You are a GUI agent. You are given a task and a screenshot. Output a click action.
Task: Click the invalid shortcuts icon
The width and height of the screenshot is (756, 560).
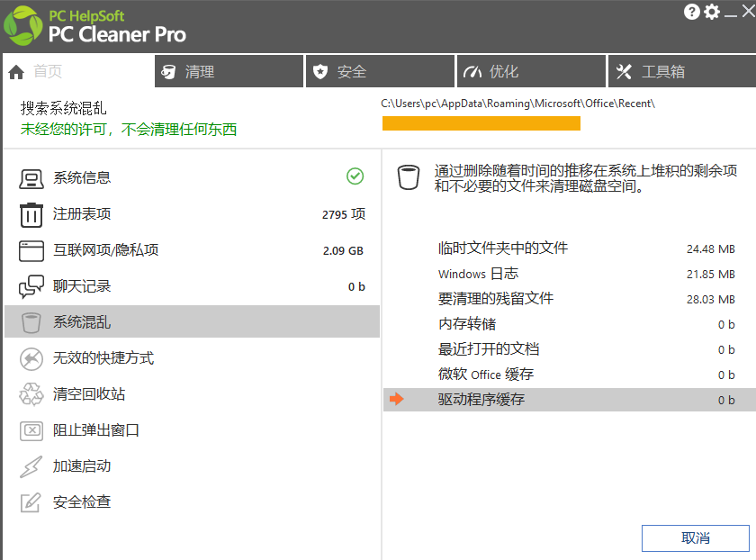tap(31, 358)
